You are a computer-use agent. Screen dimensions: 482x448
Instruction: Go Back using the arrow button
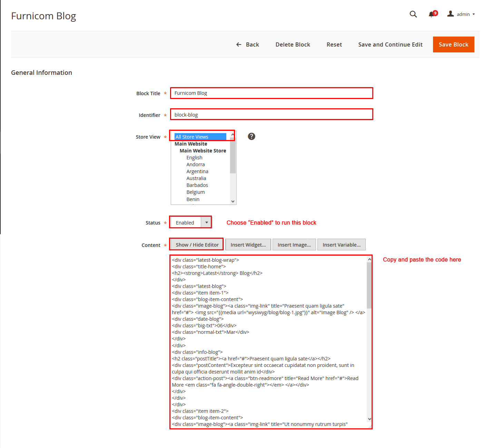tap(247, 44)
